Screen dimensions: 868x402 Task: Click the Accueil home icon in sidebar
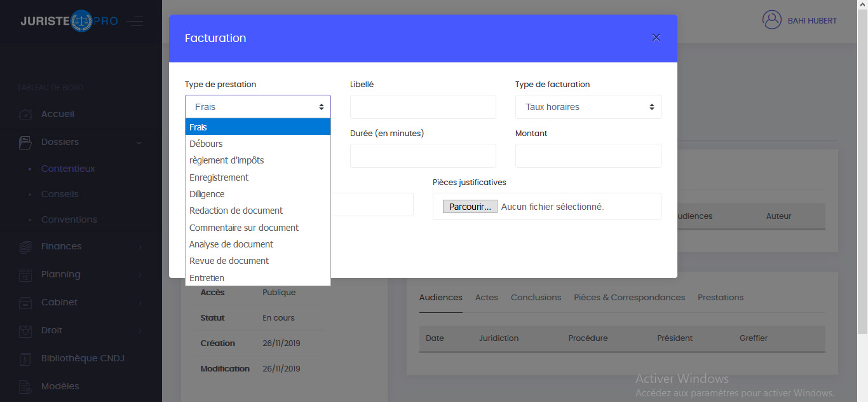25,114
